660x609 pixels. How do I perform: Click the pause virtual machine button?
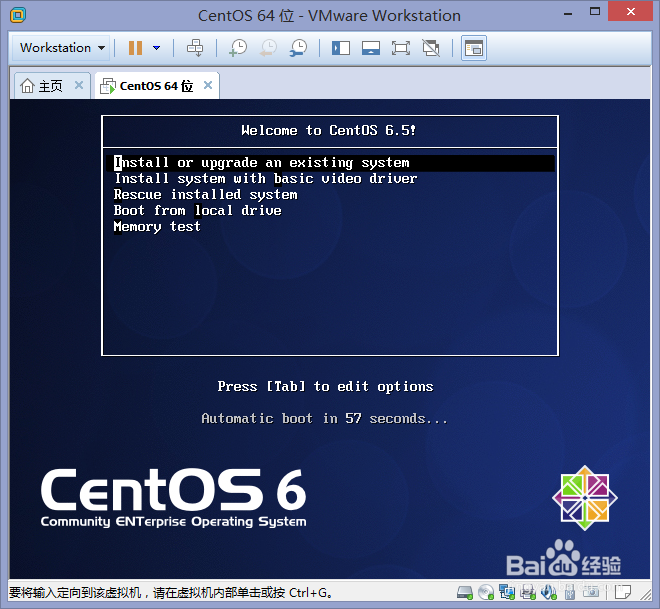(x=135, y=48)
